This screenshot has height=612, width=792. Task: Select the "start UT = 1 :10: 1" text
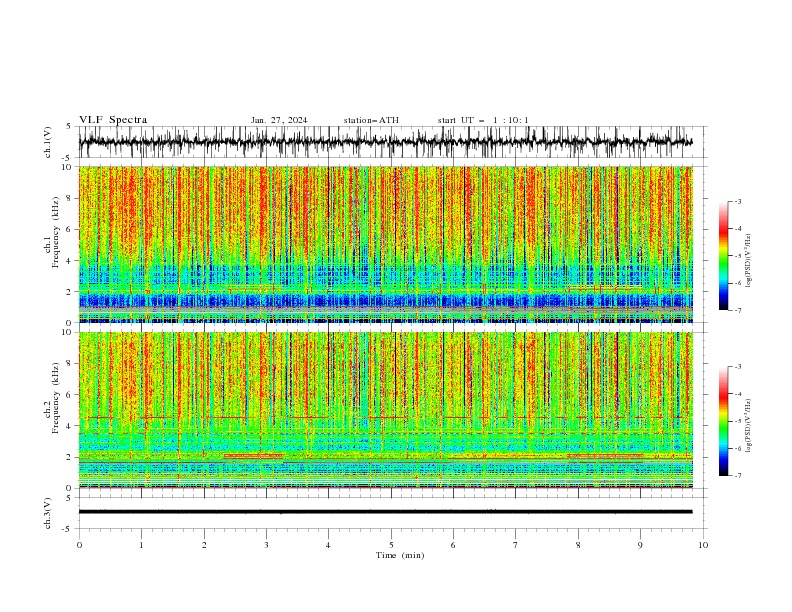click(x=483, y=120)
